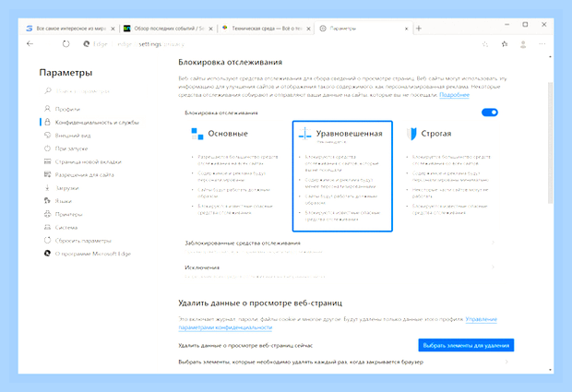Click the Edge logo in the address bar
The height and width of the screenshot is (392, 572).
point(87,43)
